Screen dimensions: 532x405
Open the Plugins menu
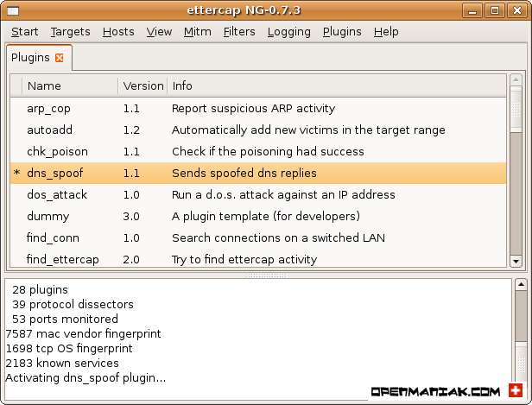click(342, 32)
